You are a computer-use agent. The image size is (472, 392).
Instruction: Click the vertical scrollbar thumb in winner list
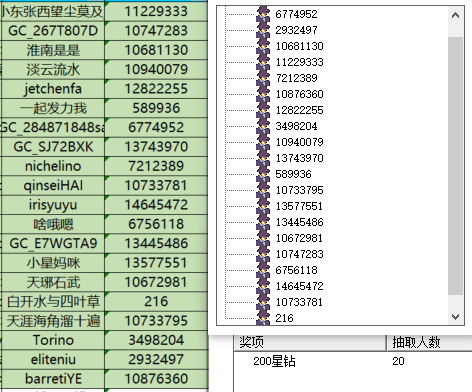[x=455, y=166]
